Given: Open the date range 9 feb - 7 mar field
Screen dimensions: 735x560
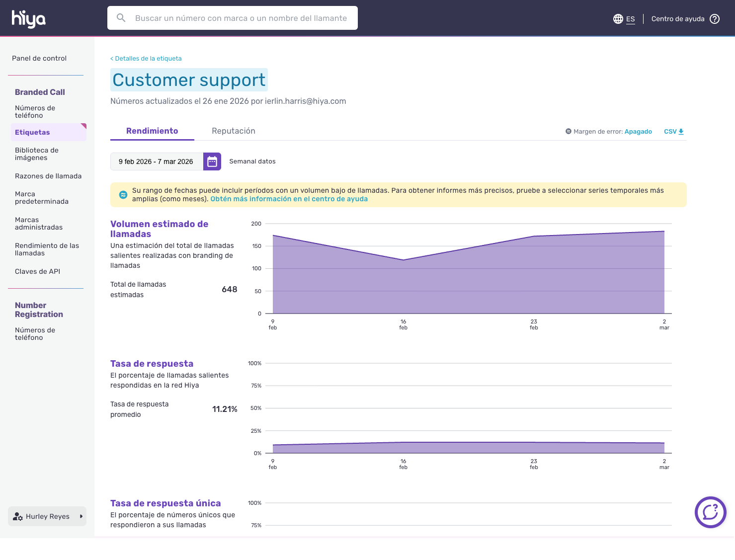Looking at the screenshot, I should (x=156, y=161).
